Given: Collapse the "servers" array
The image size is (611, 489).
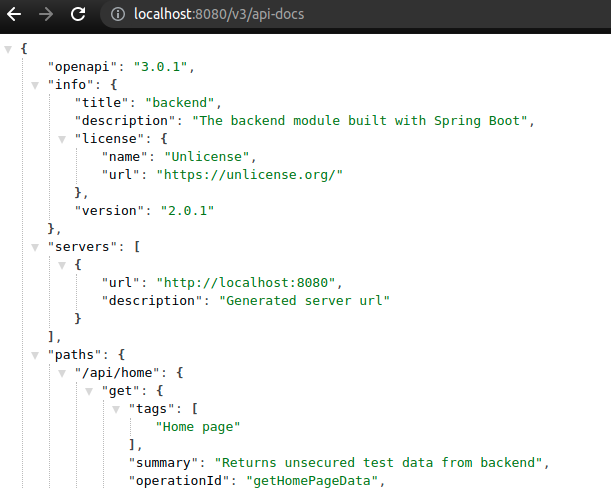Looking at the screenshot, I should pyautogui.click(x=35, y=247).
